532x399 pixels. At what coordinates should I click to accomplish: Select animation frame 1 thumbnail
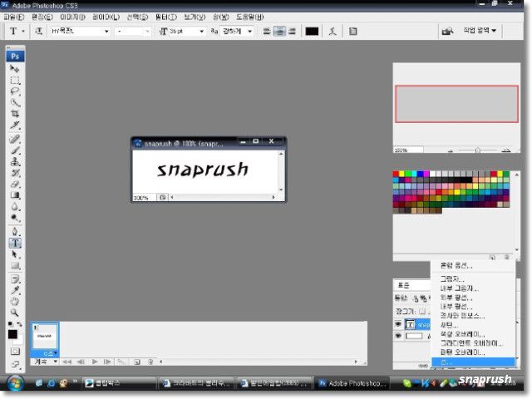click(x=45, y=336)
